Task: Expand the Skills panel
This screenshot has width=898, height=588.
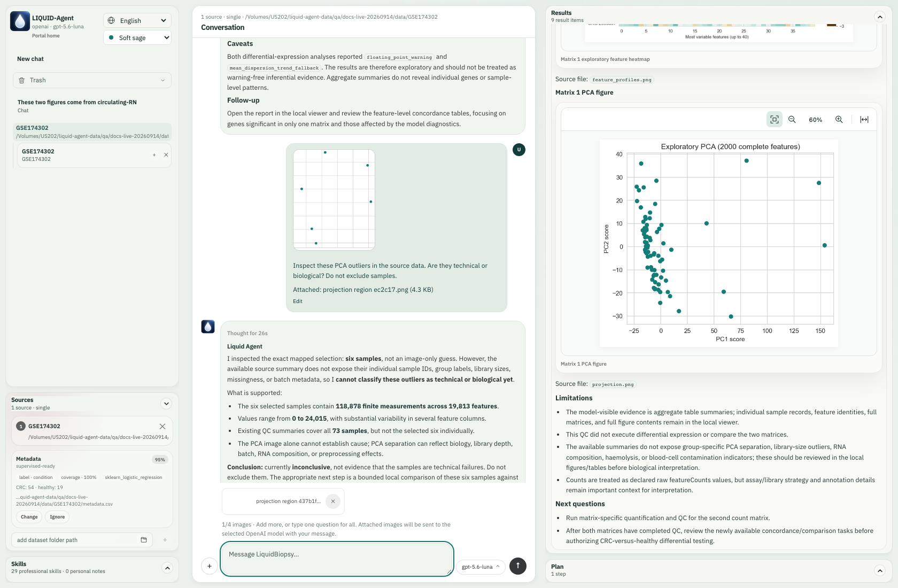Action: coord(167,568)
